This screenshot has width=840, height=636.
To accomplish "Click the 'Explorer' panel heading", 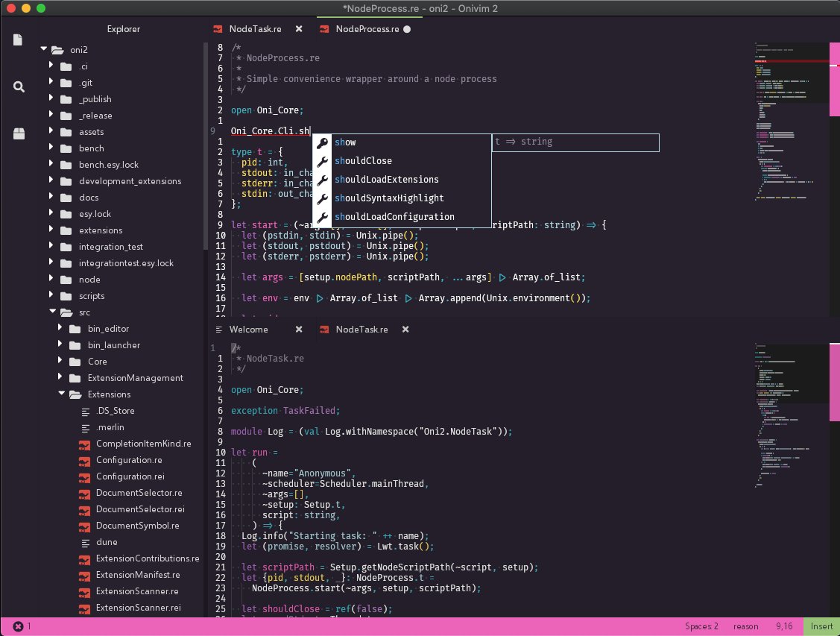I will point(123,30).
